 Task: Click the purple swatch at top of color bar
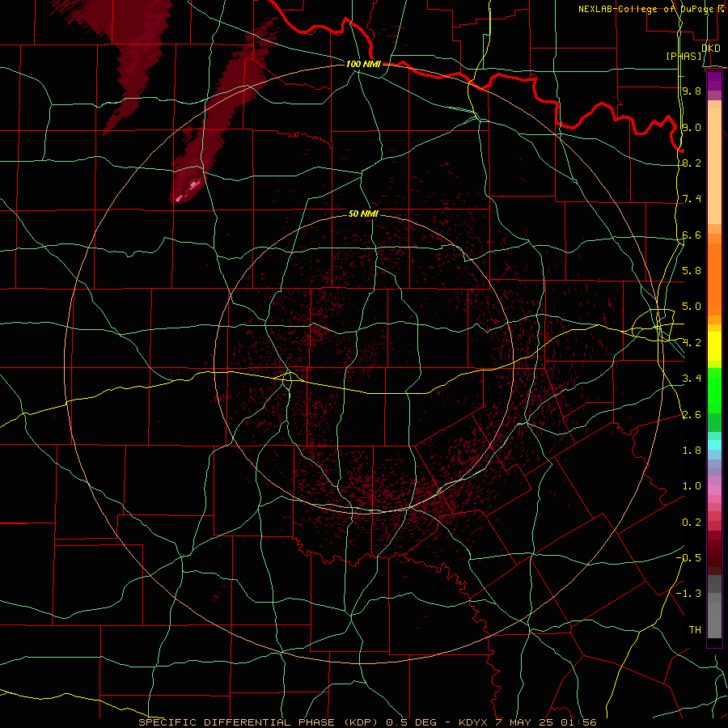coord(714,81)
